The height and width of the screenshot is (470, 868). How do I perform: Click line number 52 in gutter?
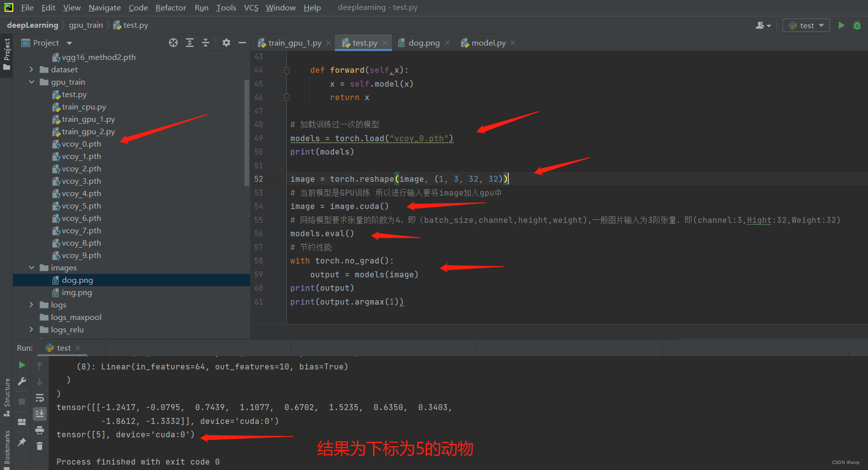point(259,179)
